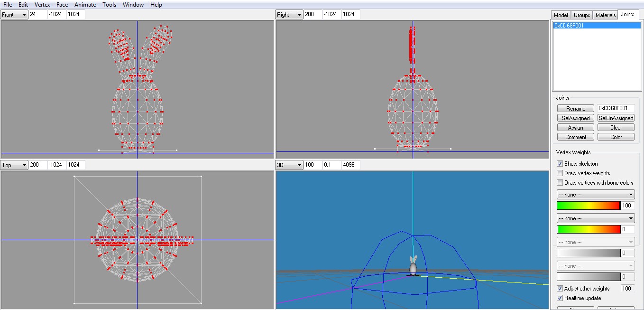Viewport: 644px width, 310px height.
Task: Select joint 0xCD68F001 in the list
Action: pos(597,26)
